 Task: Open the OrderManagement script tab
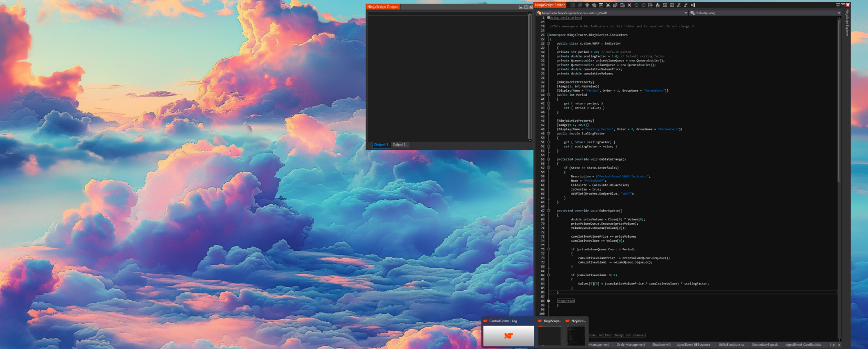tap(631, 345)
